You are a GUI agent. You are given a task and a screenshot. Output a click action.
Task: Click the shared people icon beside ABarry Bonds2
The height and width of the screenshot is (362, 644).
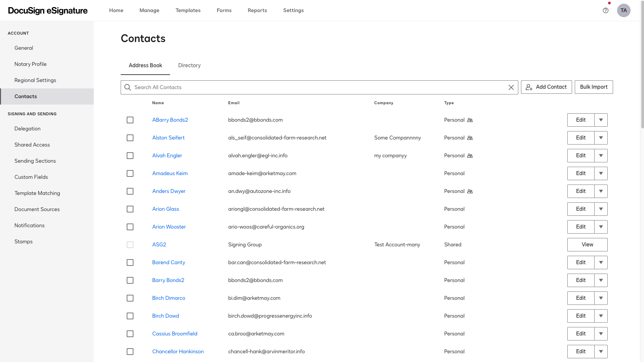click(x=470, y=120)
